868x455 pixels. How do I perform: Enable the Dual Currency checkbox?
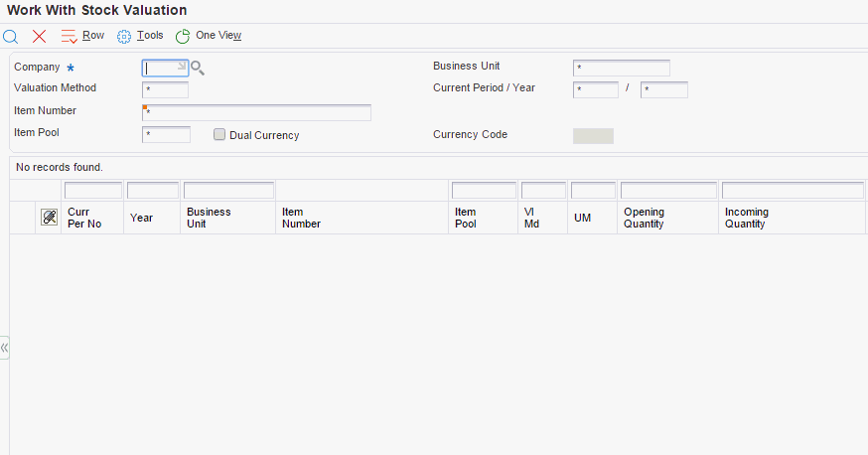(219, 135)
